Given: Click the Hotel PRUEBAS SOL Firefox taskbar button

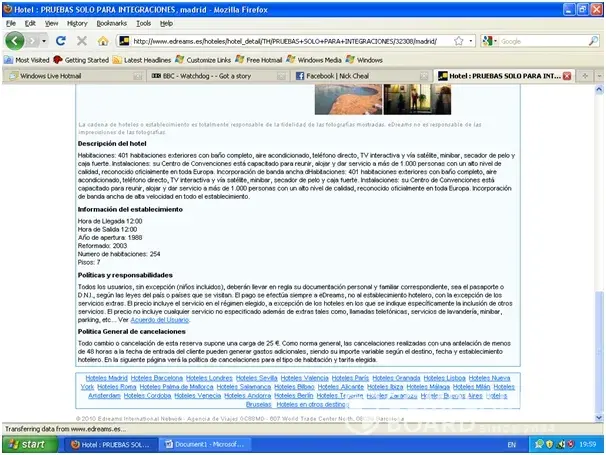Looking at the screenshot, I should (111, 445).
